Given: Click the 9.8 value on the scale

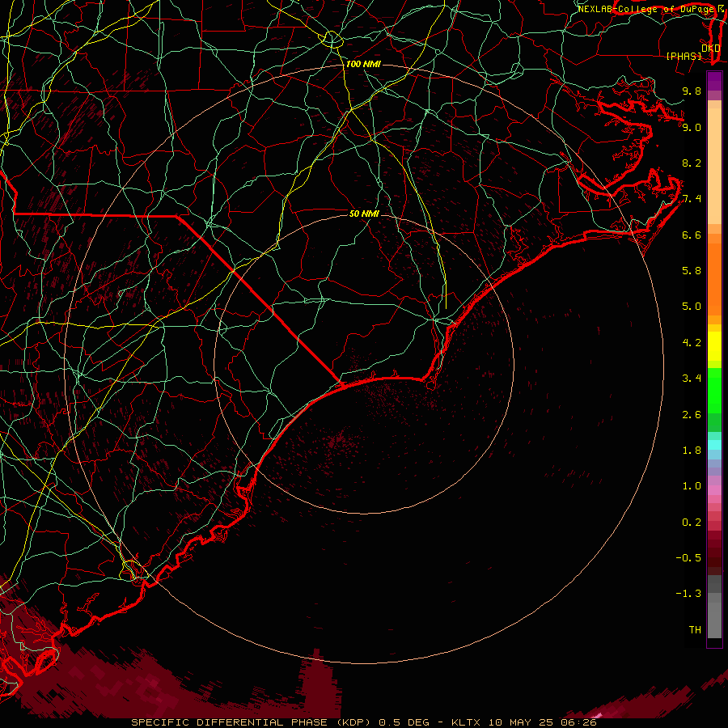Looking at the screenshot, I should 692,91.
